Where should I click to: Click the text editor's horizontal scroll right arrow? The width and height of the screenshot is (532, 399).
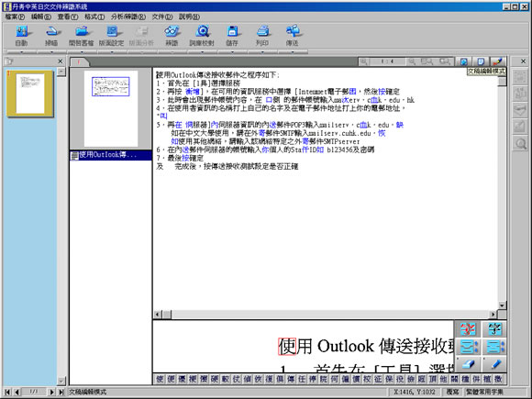(493, 315)
